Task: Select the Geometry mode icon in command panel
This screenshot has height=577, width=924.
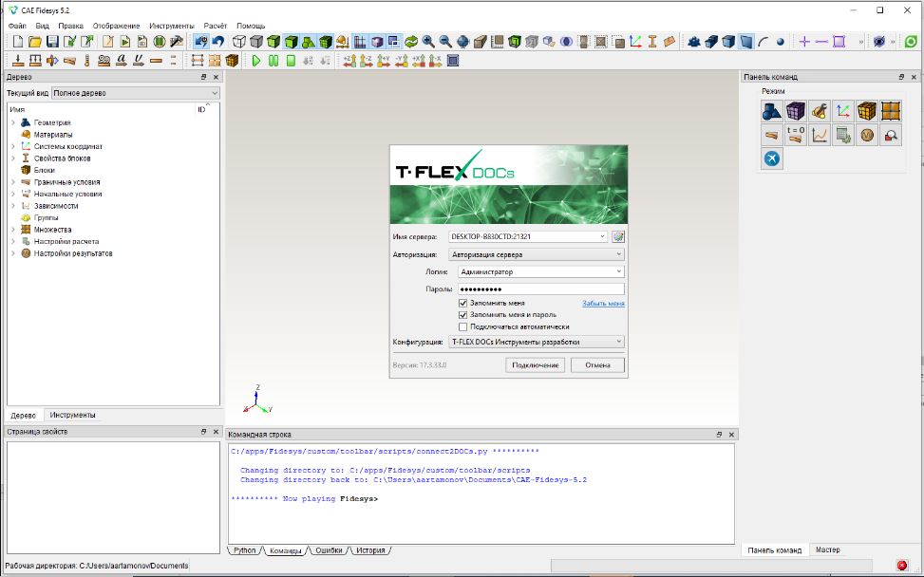Action: coord(772,111)
